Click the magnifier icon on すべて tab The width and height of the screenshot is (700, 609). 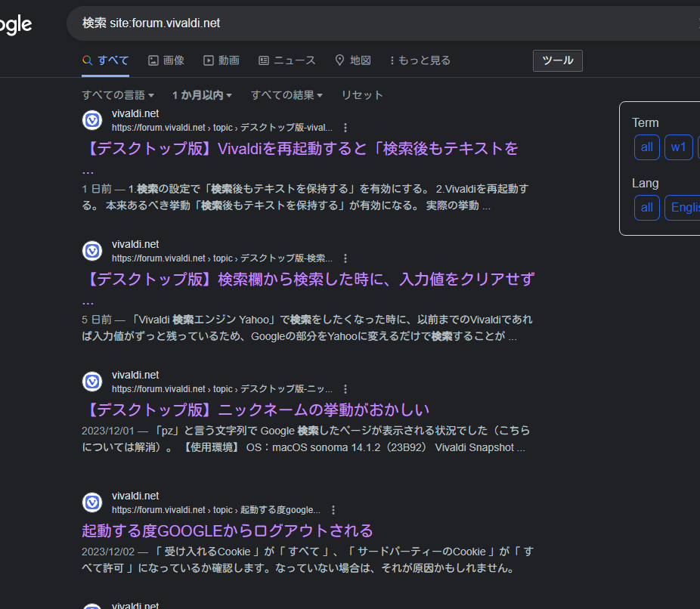(88, 60)
